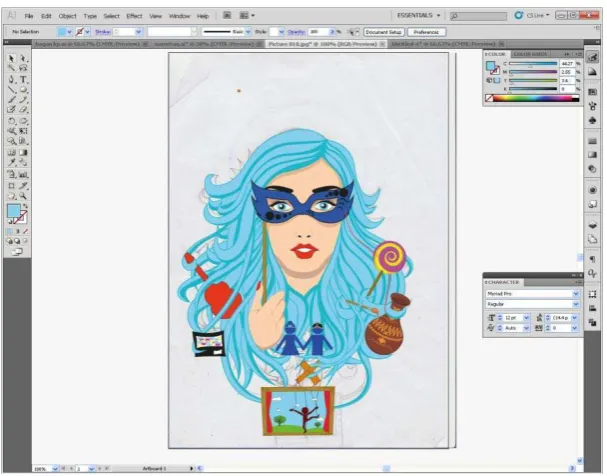Open the Essentials workspace dropdown

point(419,15)
